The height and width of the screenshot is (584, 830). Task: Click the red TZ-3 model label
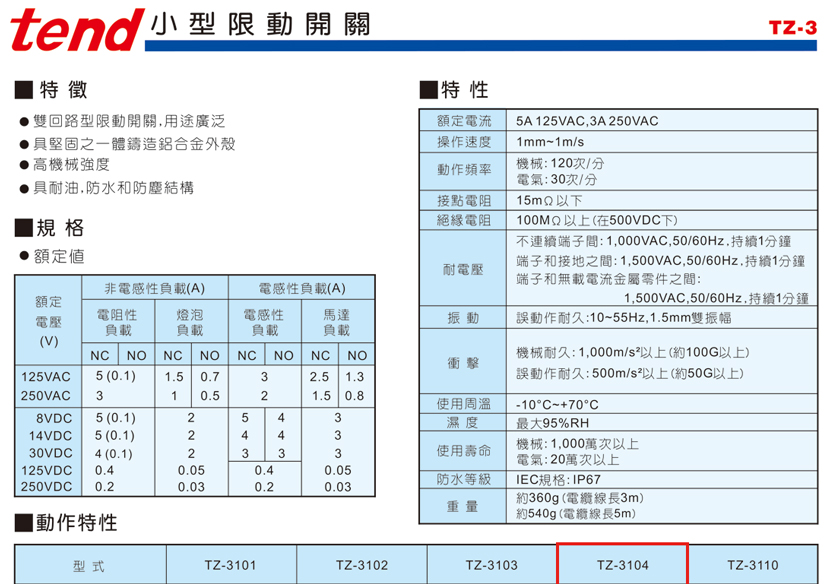pos(792,28)
